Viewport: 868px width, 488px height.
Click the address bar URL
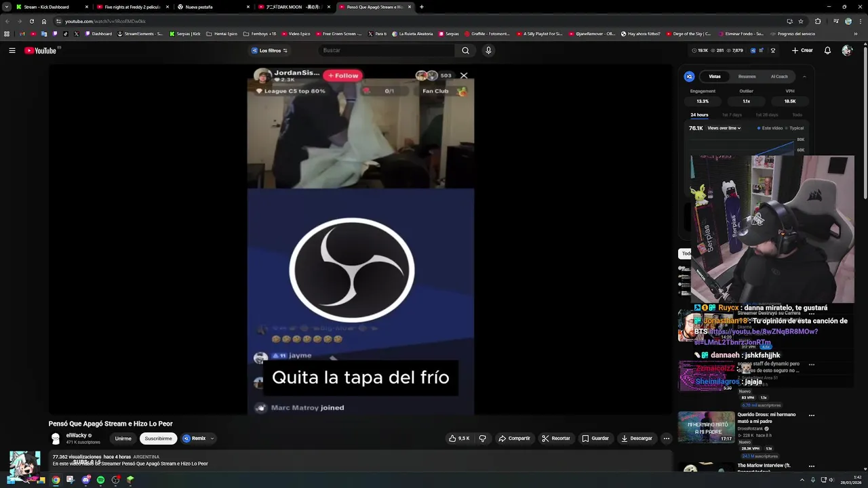coord(105,21)
